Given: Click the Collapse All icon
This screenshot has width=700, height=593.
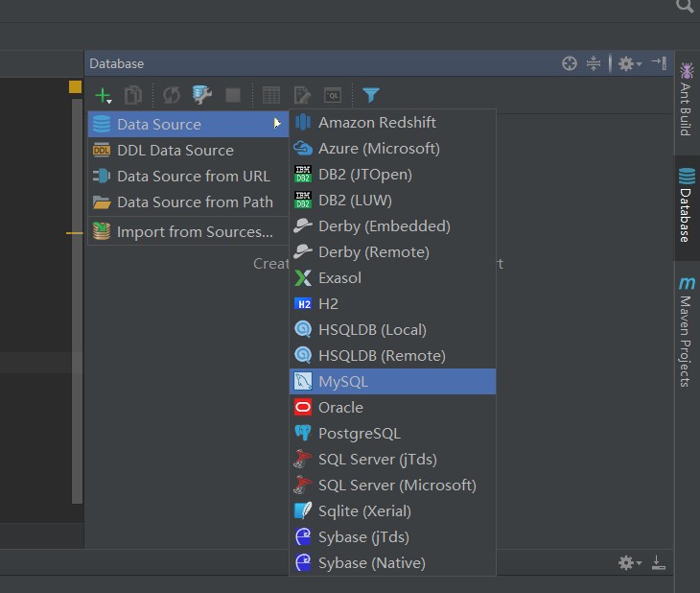Looking at the screenshot, I should [594, 63].
